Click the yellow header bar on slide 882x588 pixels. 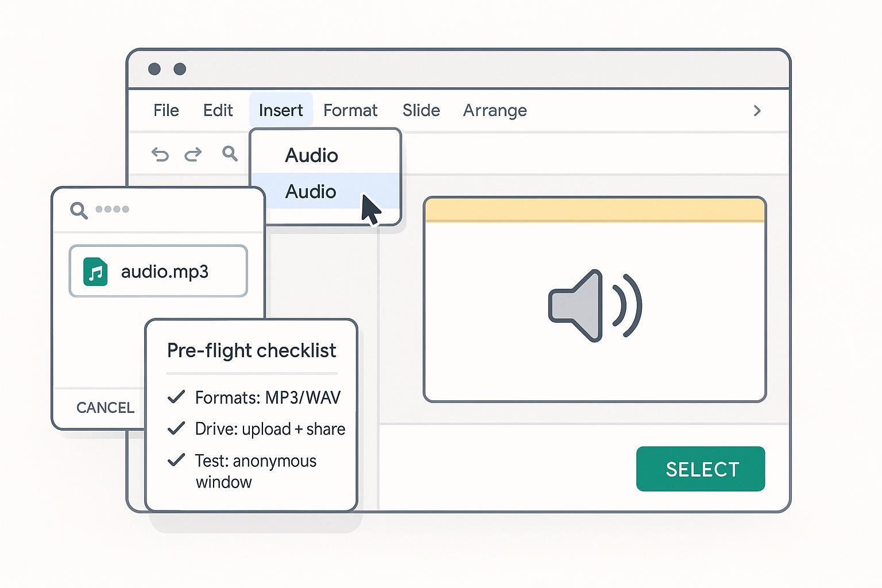point(594,210)
